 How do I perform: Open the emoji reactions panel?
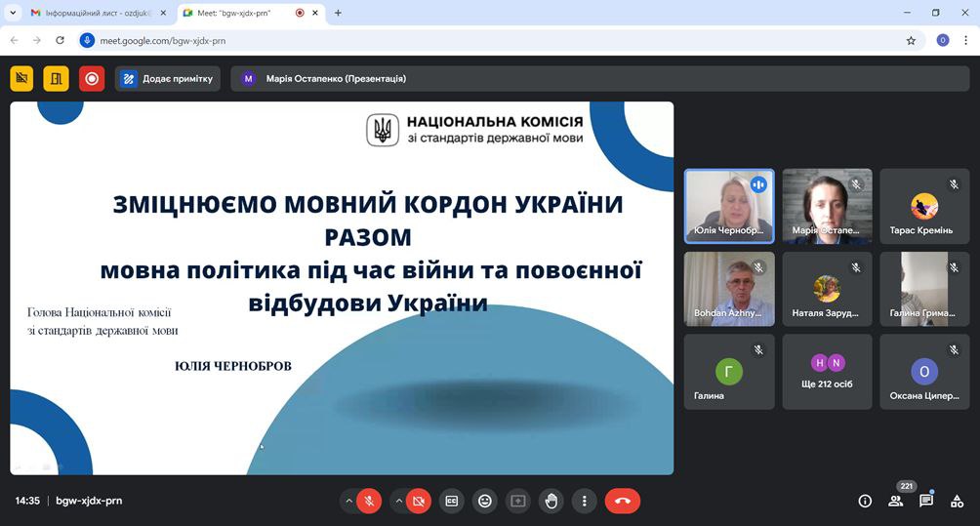click(484, 501)
